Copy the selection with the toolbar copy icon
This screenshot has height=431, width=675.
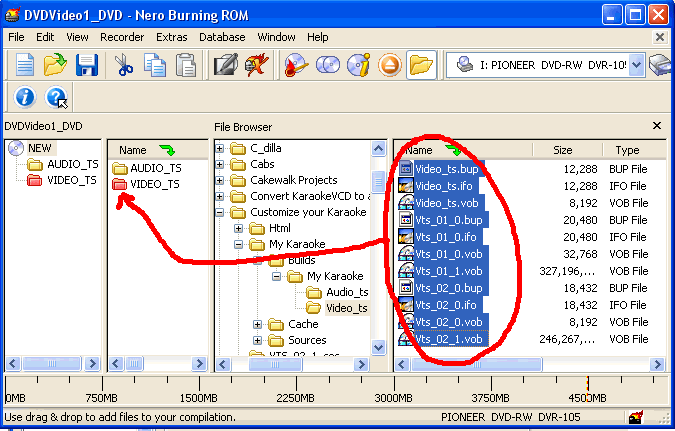(x=155, y=65)
